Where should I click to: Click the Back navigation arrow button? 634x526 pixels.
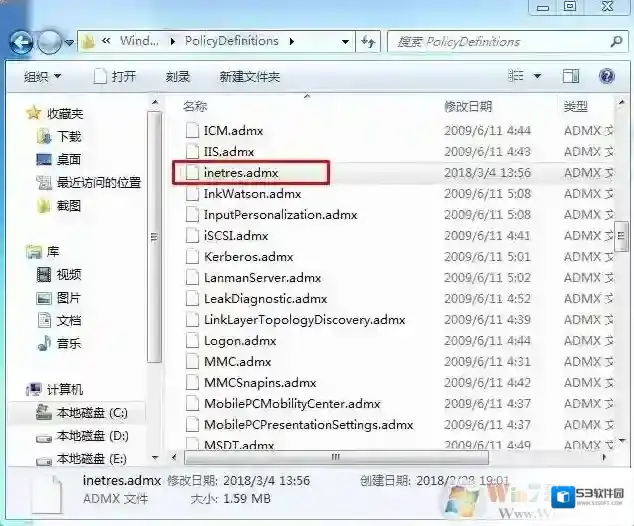point(22,42)
